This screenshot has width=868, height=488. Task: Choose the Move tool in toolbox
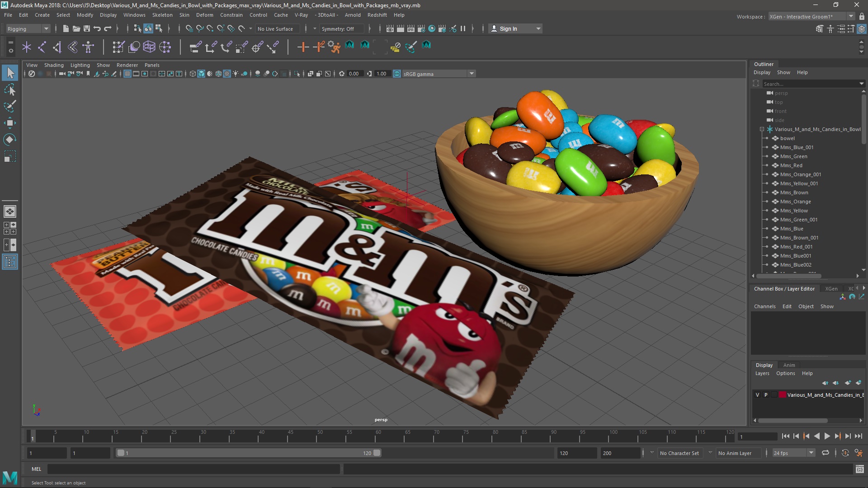pyautogui.click(x=10, y=123)
